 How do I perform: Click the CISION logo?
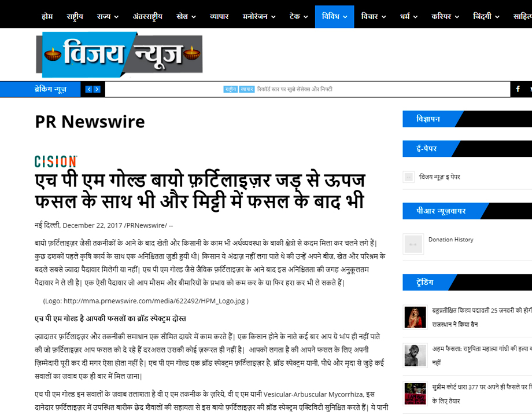[x=56, y=161]
